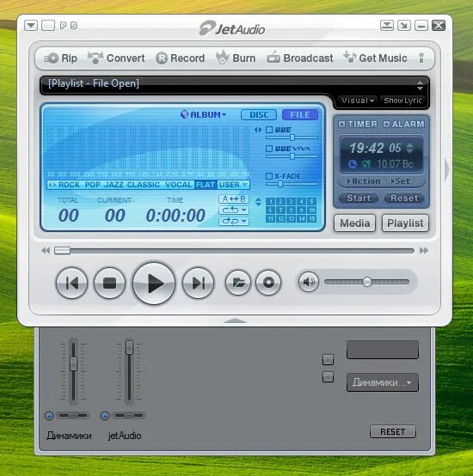This screenshot has height=476, width=473.
Task: Open the Visual dropdown
Action: coord(358,101)
